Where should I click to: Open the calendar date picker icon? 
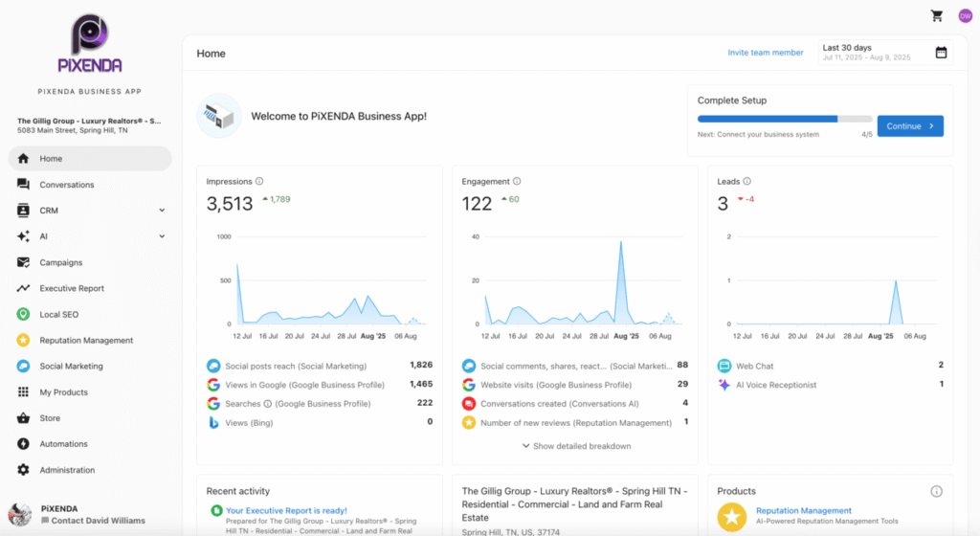[941, 53]
